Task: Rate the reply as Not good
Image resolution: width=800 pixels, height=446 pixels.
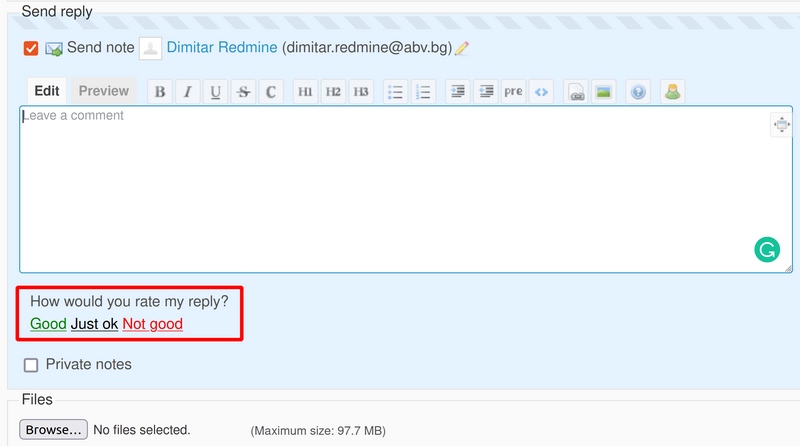Action: click(152, 324)
